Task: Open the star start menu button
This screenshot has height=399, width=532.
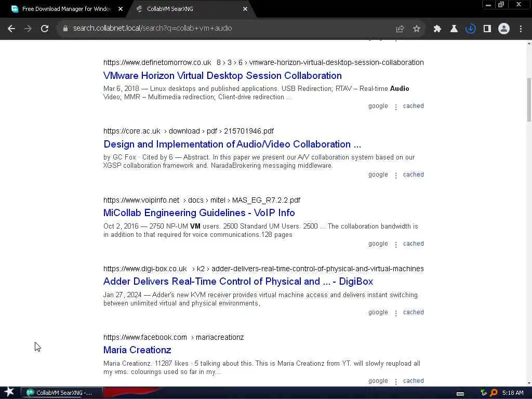Action: coord(9,393)
